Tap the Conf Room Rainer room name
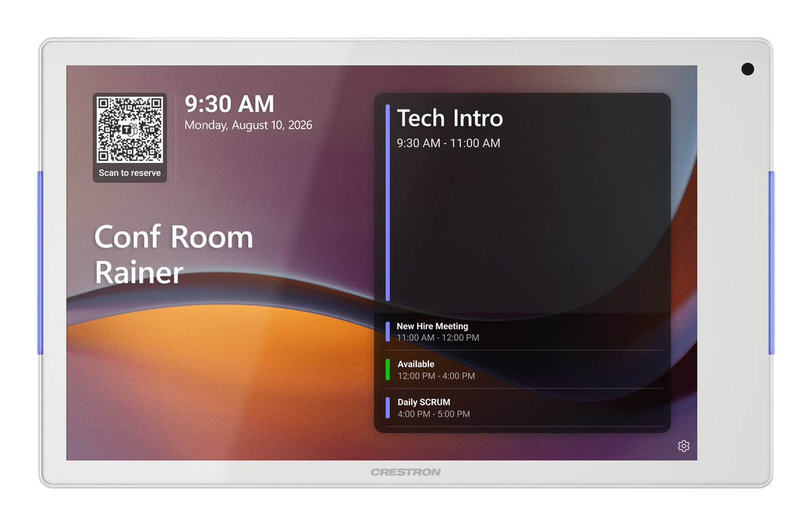The height and width of the screenshot is (526, 812). point(173,254)
